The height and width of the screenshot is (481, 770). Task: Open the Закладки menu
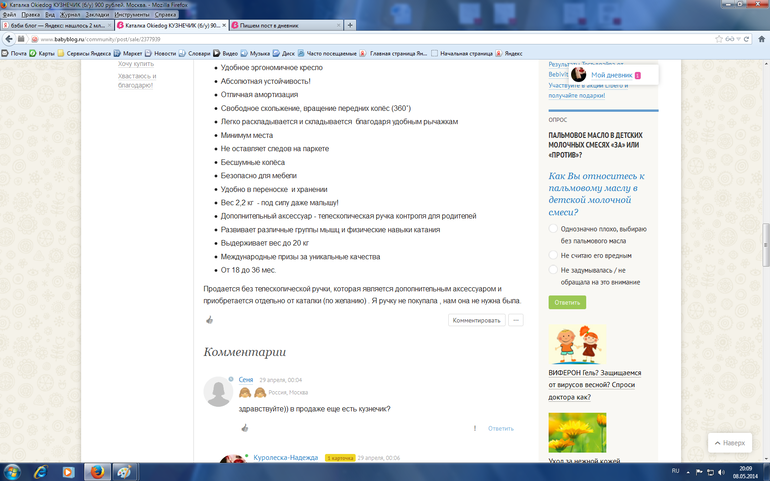pyautogui.click(x=97, y=14)
